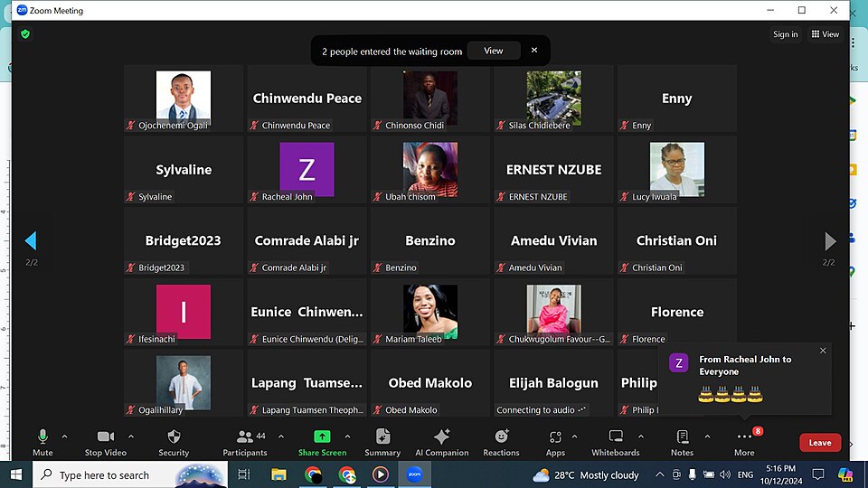This screenshot has height=488, width=868.
Task: Expand video options arrow beside Stop Video
Action: (131, 436)
